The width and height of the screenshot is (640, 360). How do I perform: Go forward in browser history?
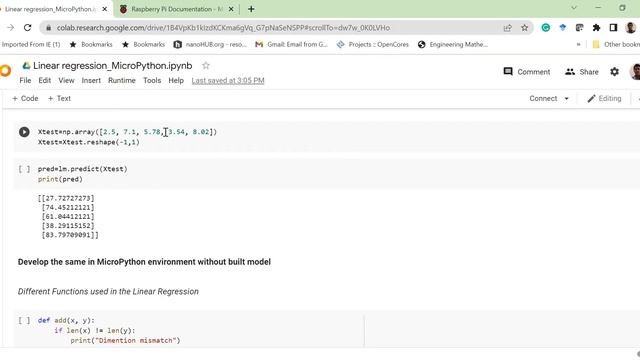click(11, 28)
